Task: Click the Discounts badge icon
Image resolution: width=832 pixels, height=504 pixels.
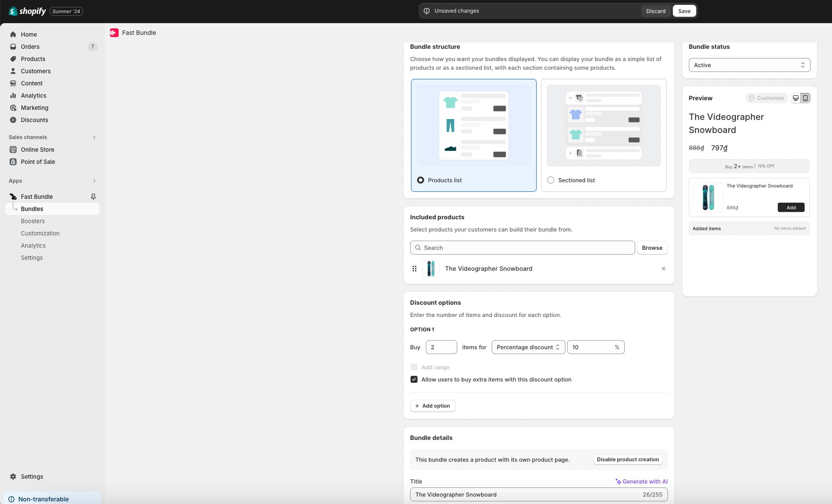Action: click(x=13, y=120)
